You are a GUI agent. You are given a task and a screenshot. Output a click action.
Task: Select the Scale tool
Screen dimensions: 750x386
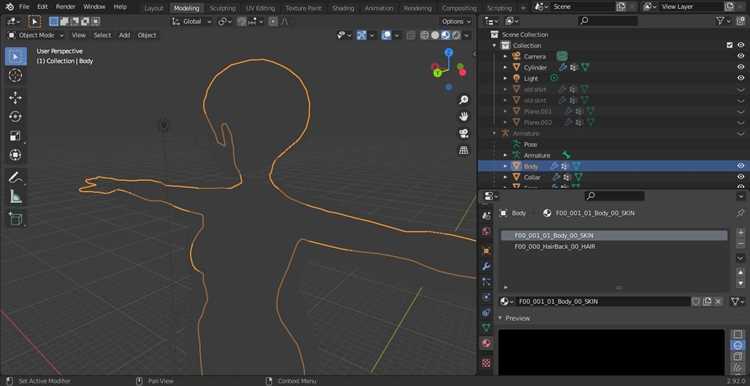point(15,136)
